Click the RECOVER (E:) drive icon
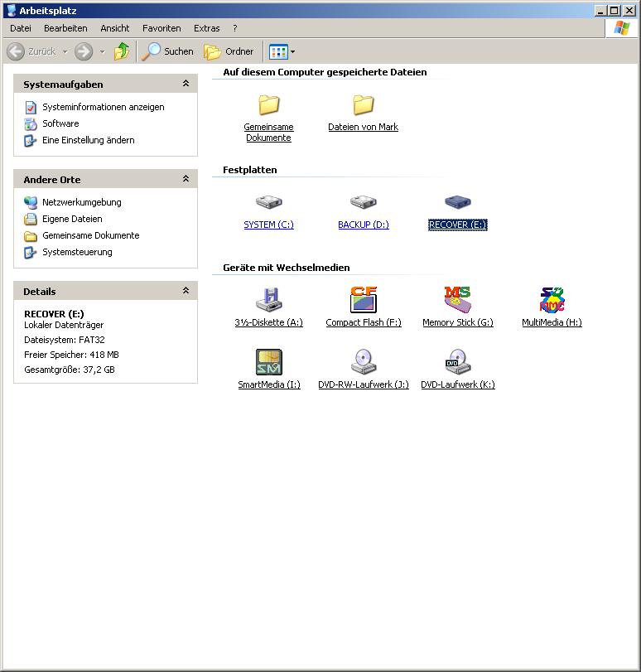Viewport: 641px width, 672px height. tap(458, 201)
